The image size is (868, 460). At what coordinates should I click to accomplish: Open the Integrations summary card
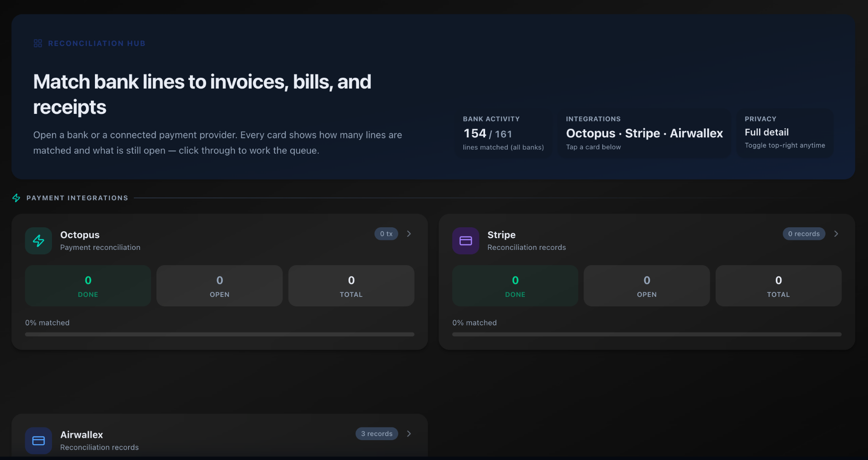[x=644, y=133]
